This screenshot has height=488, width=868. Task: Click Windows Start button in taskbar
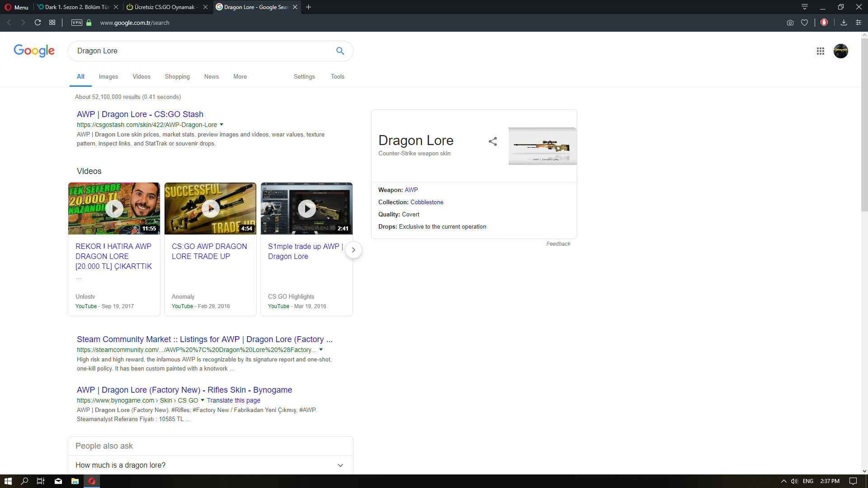8,481
